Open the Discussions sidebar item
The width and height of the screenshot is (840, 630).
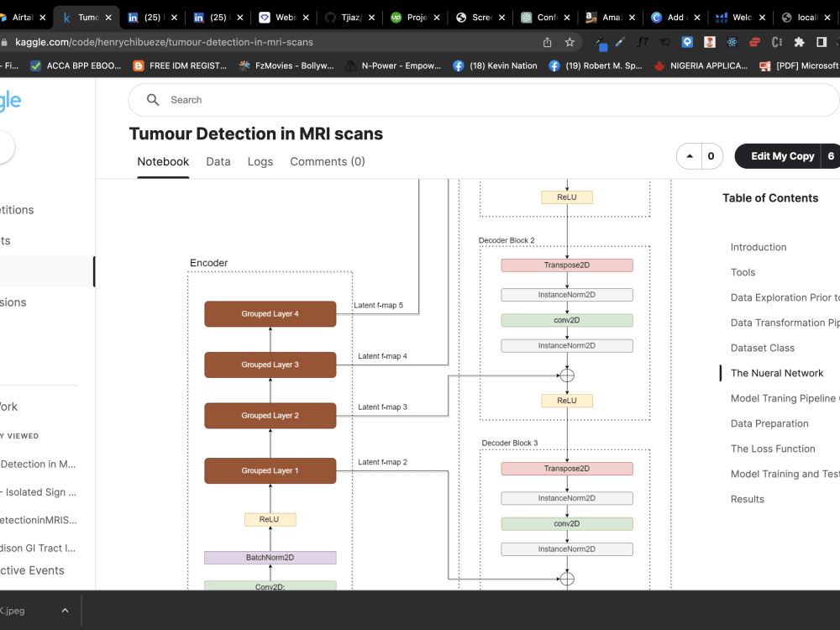13,302
